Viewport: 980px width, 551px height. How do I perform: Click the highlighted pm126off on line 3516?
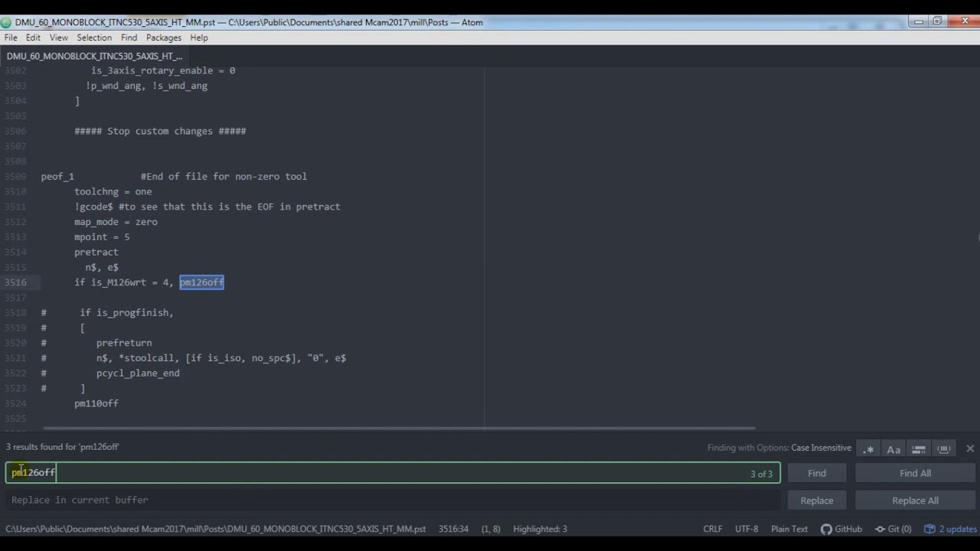[x=201, y=282]
